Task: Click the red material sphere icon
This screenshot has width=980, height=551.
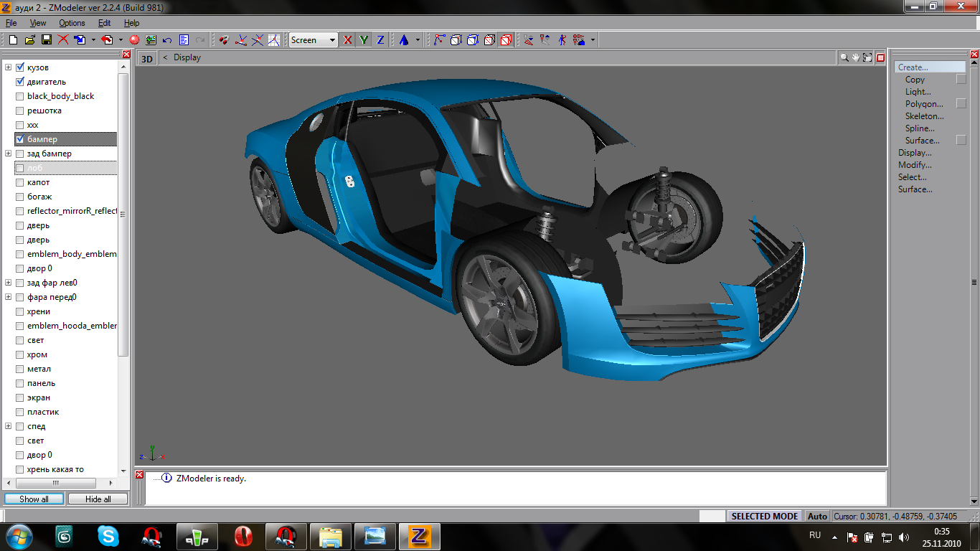Action: (134, 40)
